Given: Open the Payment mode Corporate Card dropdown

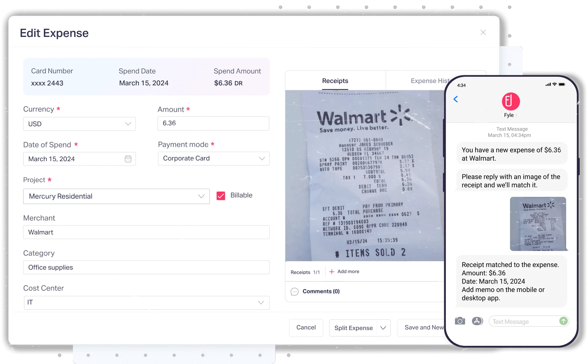Looking at the screenshot, I should point(214,159).
